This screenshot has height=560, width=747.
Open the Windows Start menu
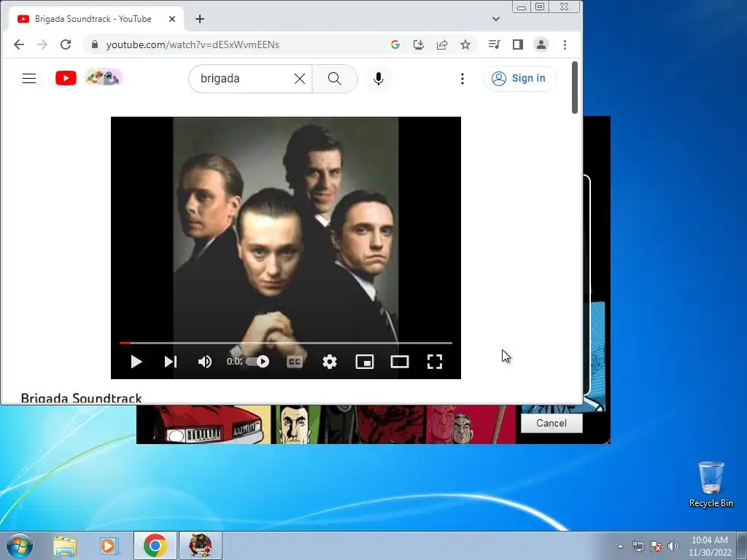(20, 545)
